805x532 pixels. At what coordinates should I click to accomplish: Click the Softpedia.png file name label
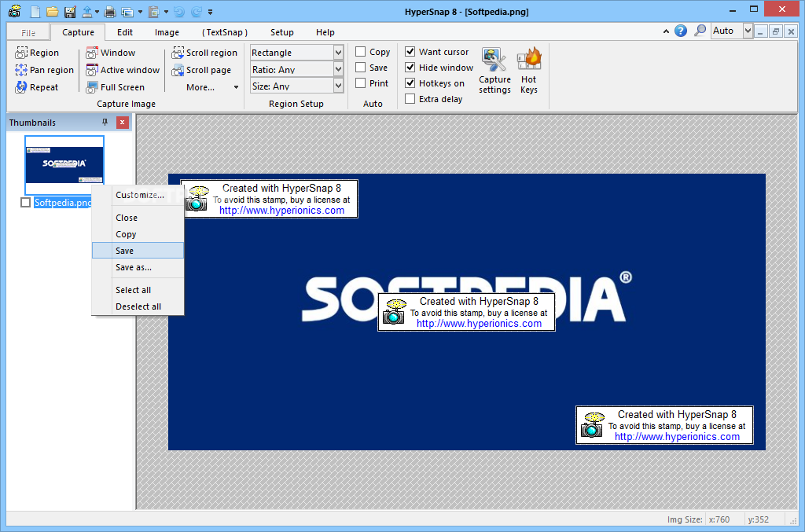63,203
